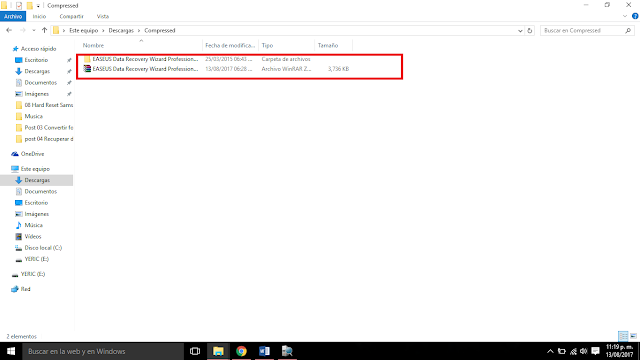Click 'Compressed' breadcrumb in address bar
The height and width of the screenshot is (360, 640).
pos(160,31)
